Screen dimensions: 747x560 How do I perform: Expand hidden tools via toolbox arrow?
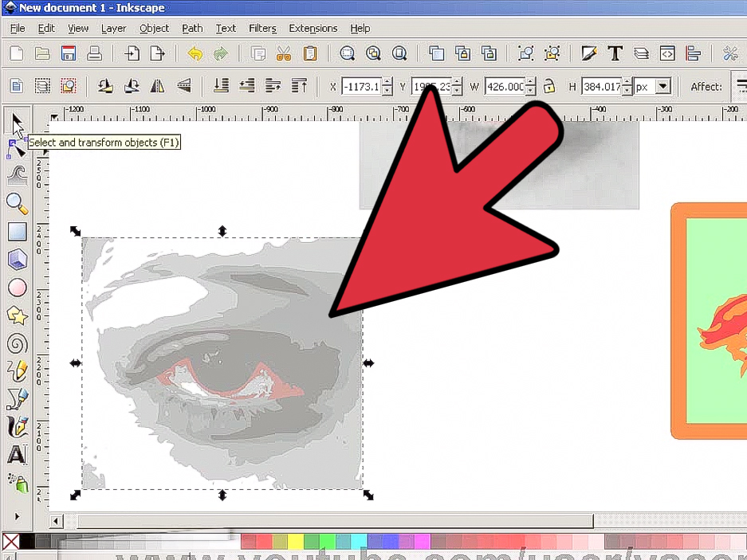pyautogui.click(x=18, y=516)
